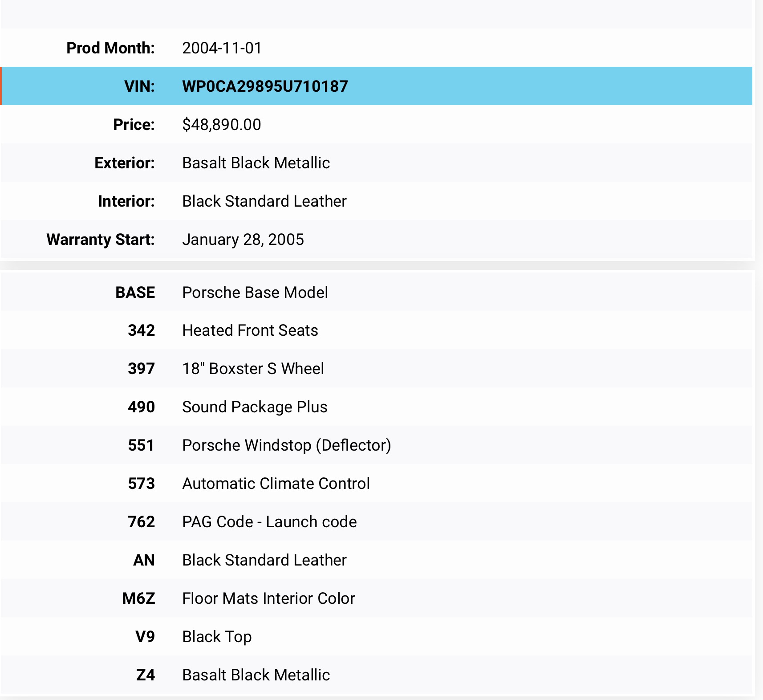Screen dimensions: 763x700
Task: Click the Price: label
Action: tap(134, 125)
